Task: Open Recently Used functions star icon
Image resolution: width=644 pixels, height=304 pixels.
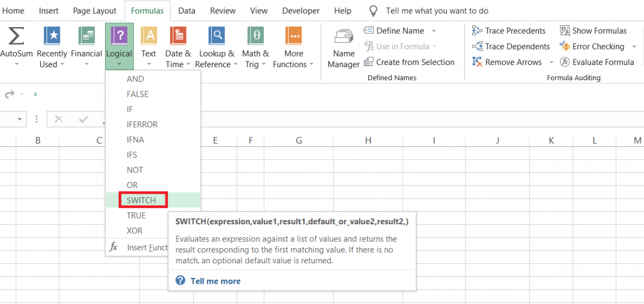Action: (52, 37)
